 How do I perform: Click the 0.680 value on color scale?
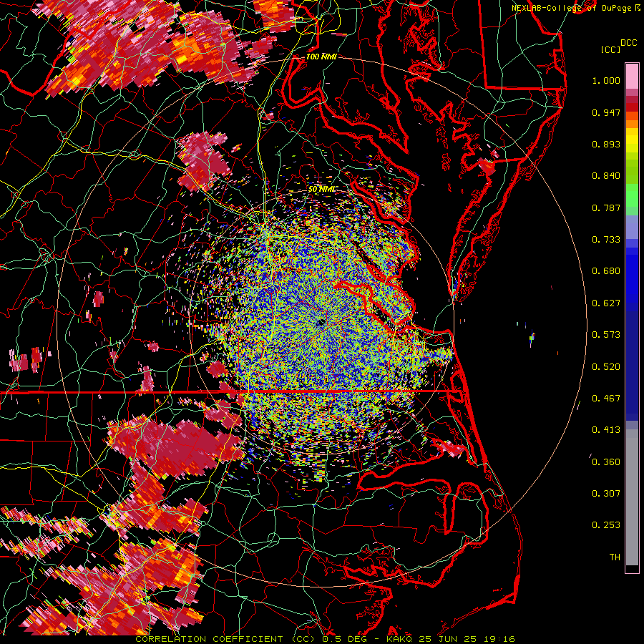click(x=606, y=271)
